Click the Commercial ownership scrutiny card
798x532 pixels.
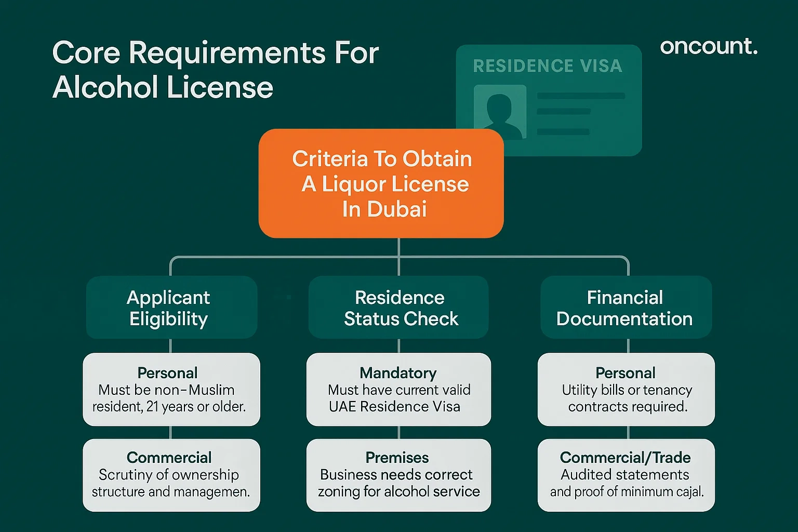point(171,474)
